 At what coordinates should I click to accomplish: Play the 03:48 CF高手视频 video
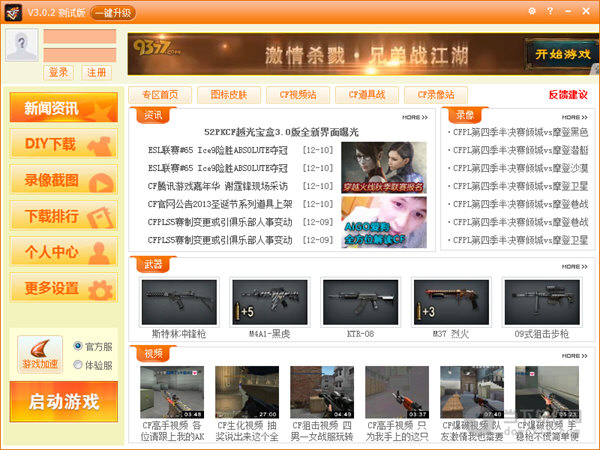(172, 392)
